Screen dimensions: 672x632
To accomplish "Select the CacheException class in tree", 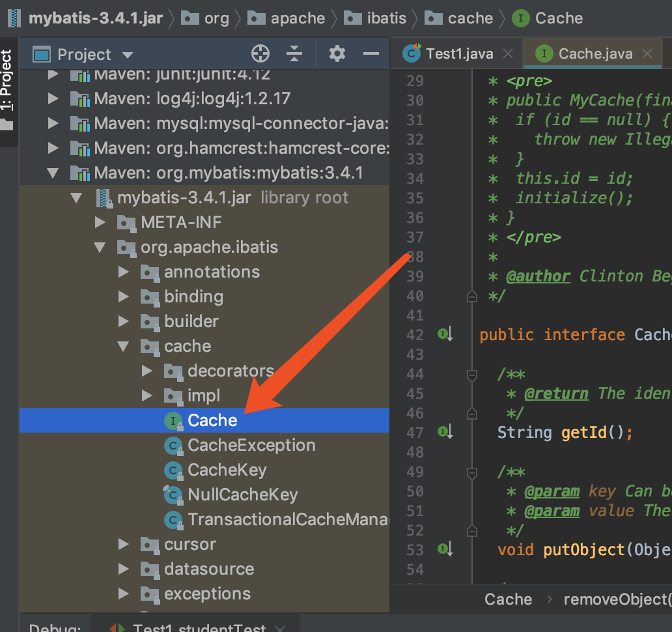I will [251, 446].
